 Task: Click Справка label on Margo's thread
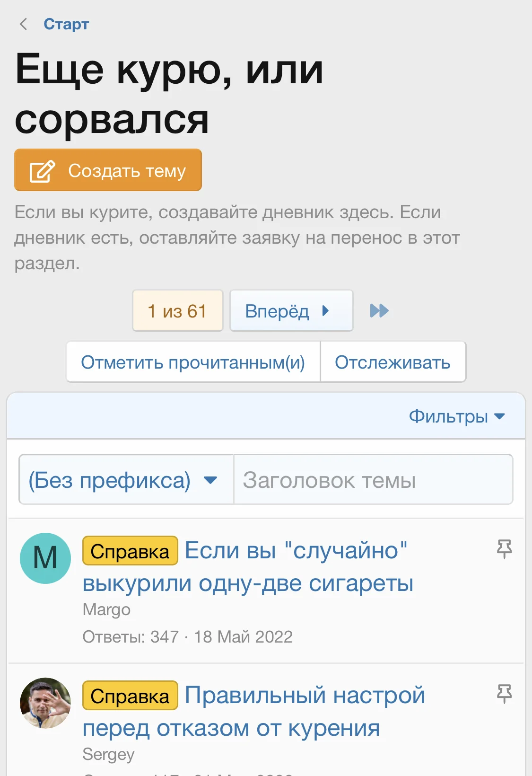click(x=130, y=551)
